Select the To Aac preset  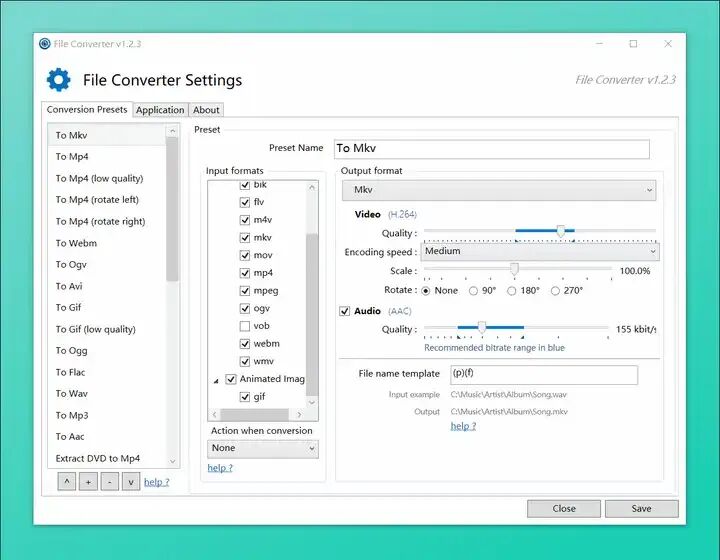[107, 437]
